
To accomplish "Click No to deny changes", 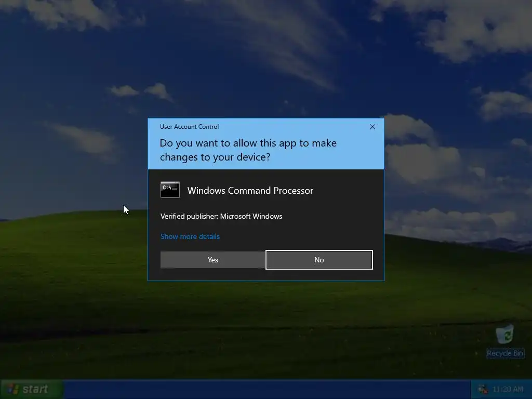I will 319,260.
